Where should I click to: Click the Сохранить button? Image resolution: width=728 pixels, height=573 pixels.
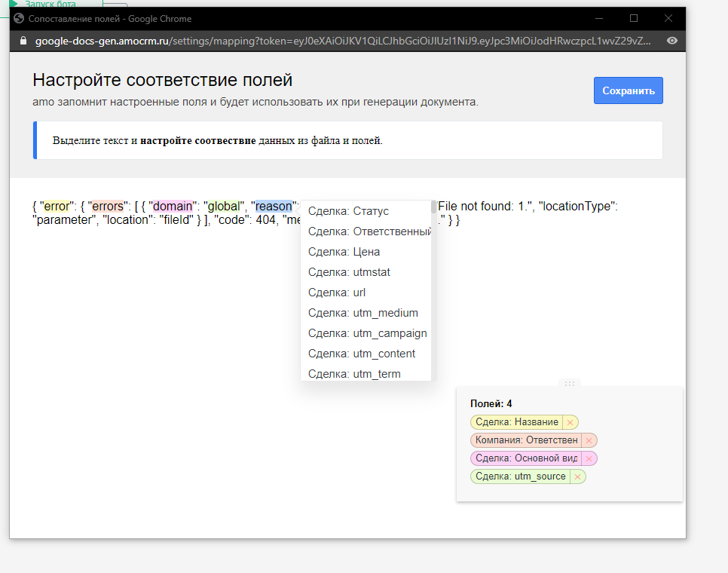[x=628, y=90]
